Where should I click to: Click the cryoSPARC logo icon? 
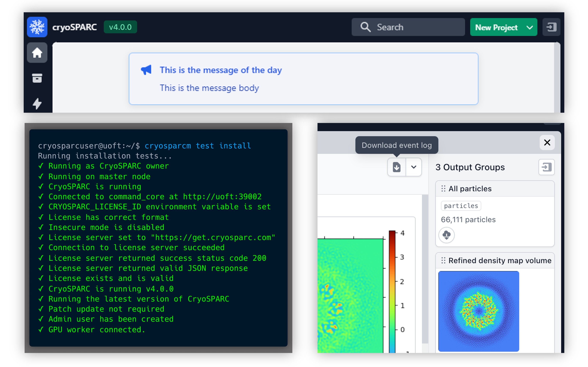37,27
